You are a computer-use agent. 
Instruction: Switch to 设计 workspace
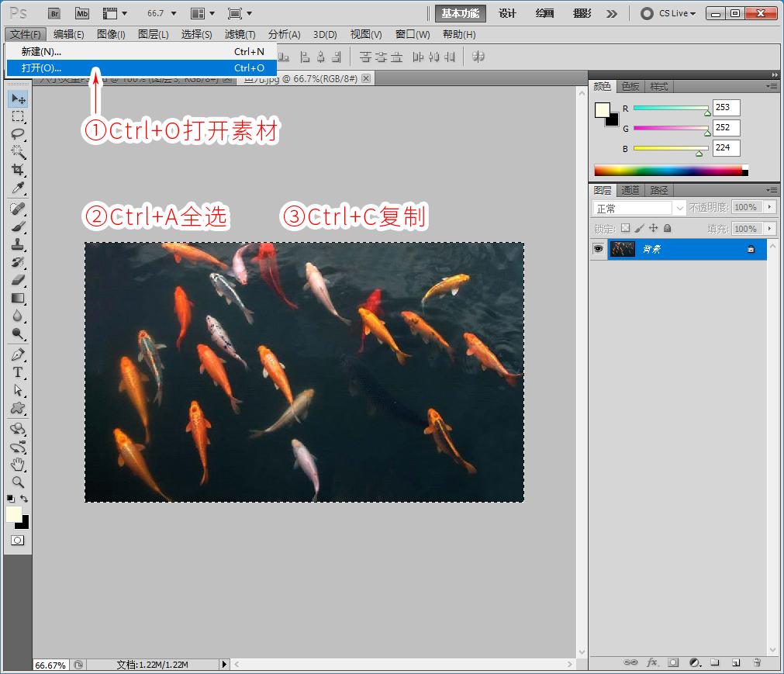click(507, 13)
